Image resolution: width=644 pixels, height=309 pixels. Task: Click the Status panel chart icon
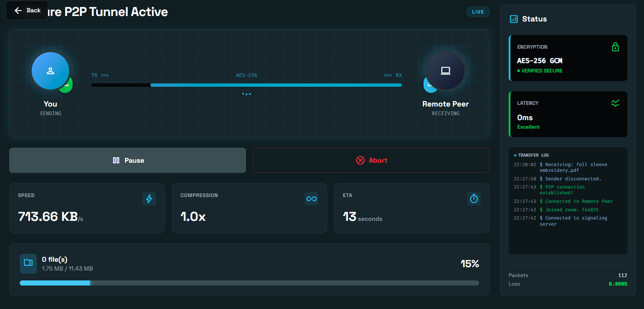(x=513, y=19)
